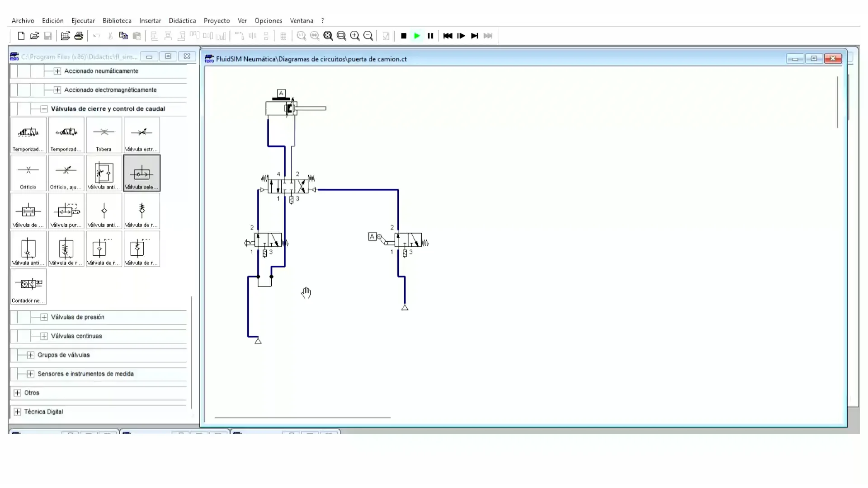Open the Biblioteca menu
Image resolution: width=868 pixels, height=488 pixels.
coord(117,21)
